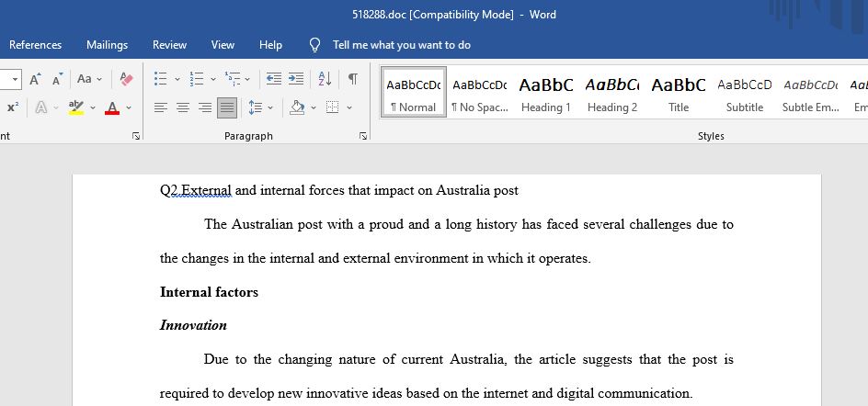Open the Help tab
This screenshot has height=406, width=868.
click(x=270, y=45)
